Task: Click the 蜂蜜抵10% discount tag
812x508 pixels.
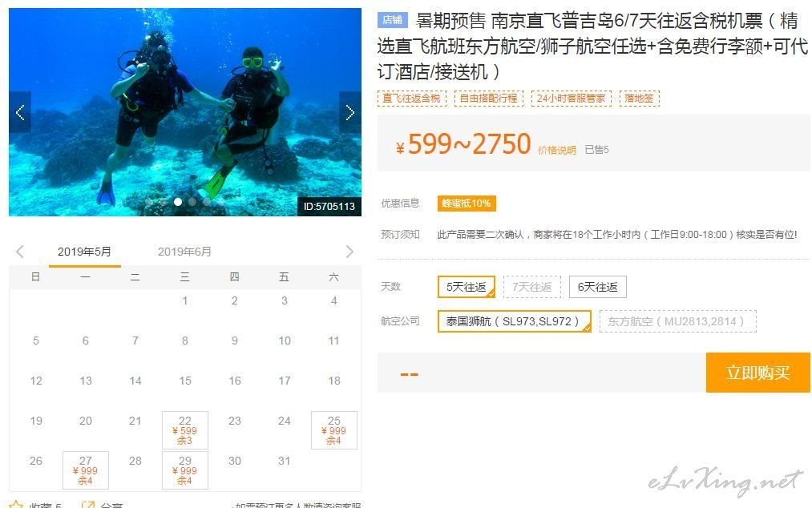Action: [x=466, y=203]
